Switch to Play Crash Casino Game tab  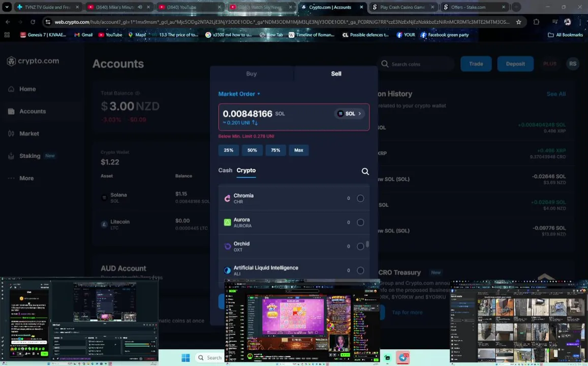[x=403, y=7]
